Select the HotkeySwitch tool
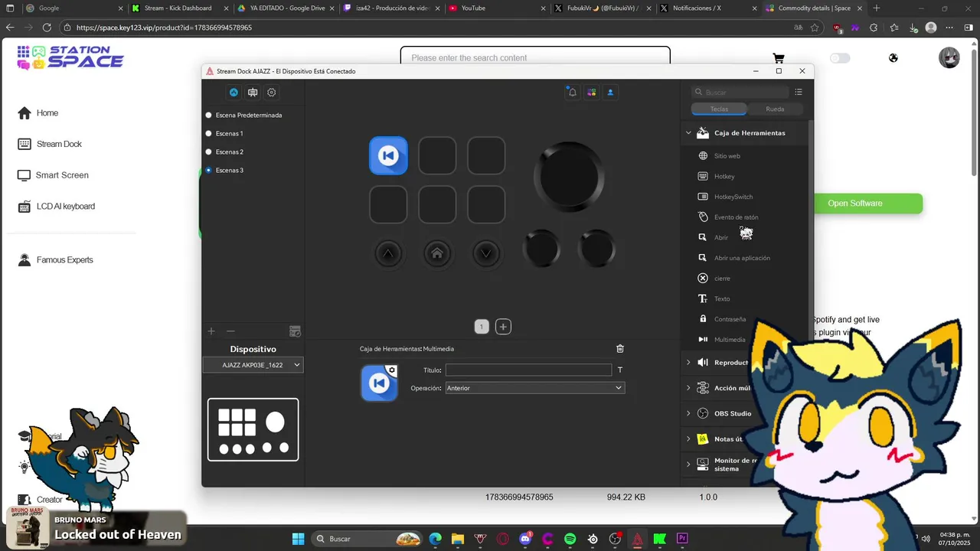Screen dimensions: 980x551 (x=733, y=197)
